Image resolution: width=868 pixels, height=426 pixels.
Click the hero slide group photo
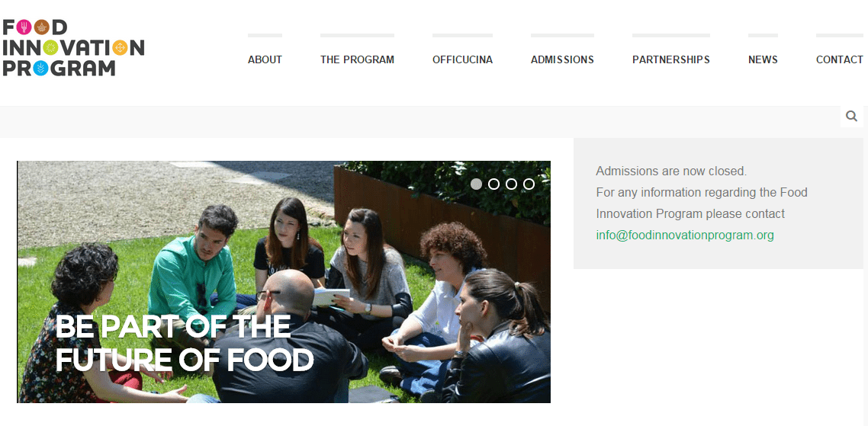coord(284,282)
